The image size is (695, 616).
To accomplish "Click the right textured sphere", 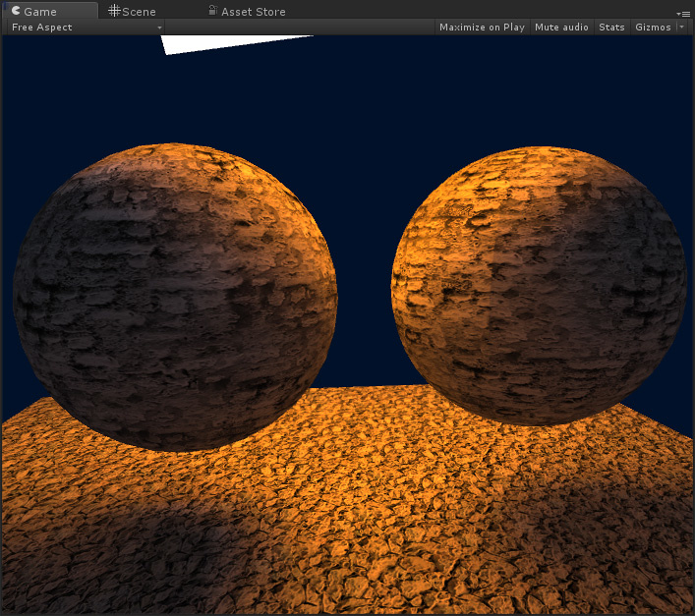I will tap(539, 285).
